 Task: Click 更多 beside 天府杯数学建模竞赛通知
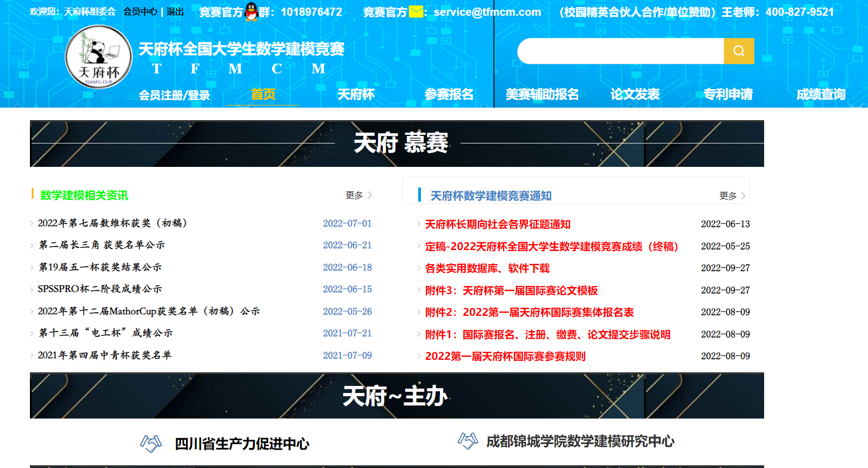point(732,196)
